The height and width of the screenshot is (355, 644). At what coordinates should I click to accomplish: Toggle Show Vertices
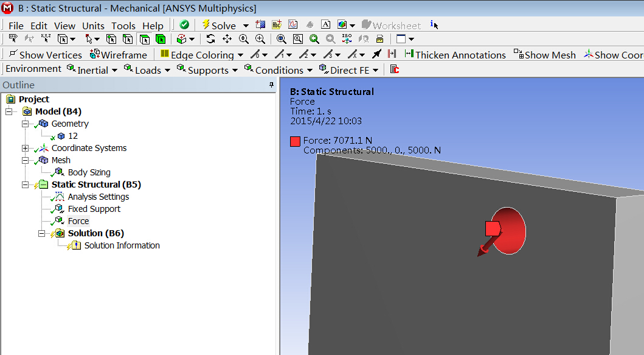46,55
